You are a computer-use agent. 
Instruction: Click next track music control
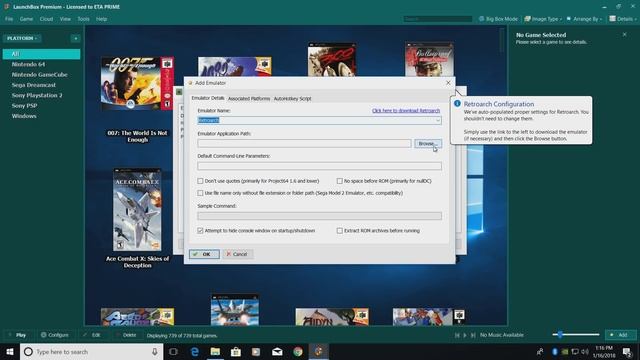(473, 335)
